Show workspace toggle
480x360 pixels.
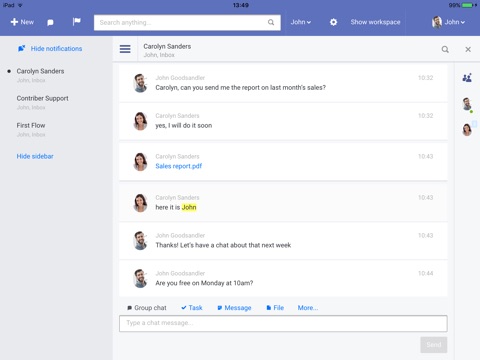tap(375, 22)
